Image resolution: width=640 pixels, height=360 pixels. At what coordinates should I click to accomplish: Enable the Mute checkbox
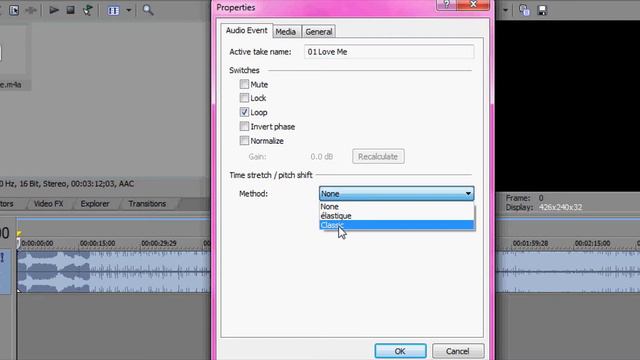pos(244,84)
